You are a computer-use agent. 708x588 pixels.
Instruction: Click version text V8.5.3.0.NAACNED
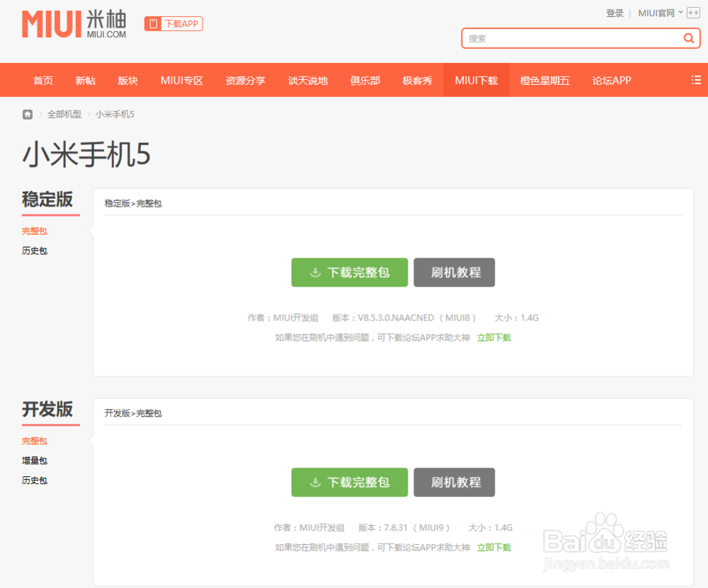396,318
